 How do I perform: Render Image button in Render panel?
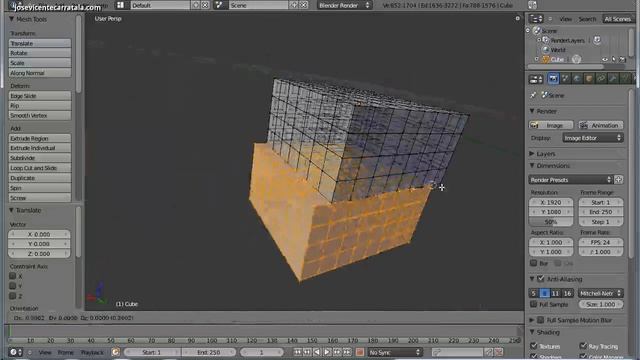[x=551, y=125]
